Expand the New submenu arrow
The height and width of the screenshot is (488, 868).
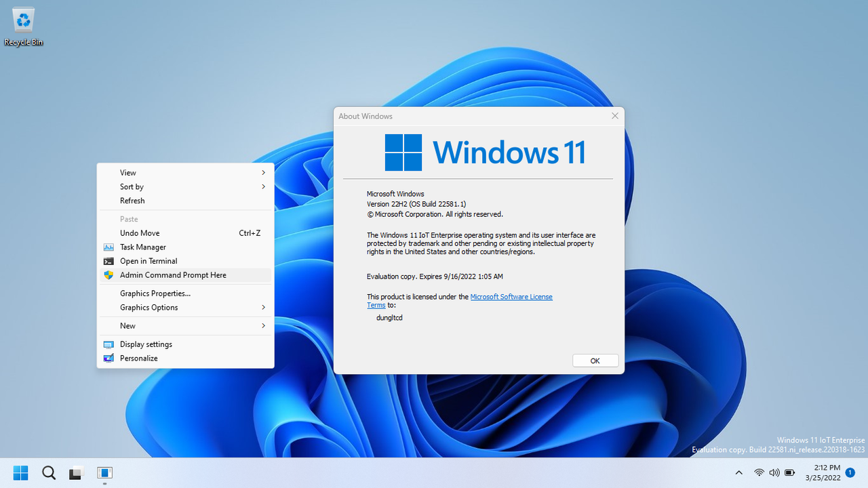click(264, 326)
